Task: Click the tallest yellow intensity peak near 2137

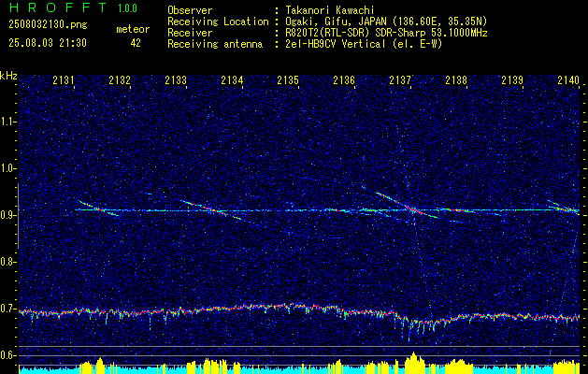Action: coord(413,362)
